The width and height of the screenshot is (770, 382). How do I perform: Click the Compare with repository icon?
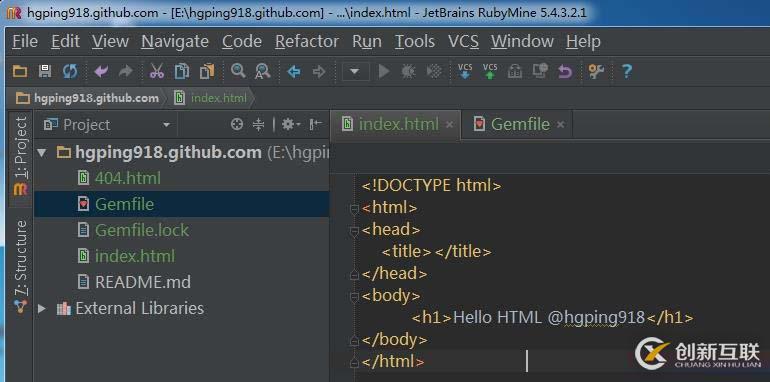(x=540, y=72)
